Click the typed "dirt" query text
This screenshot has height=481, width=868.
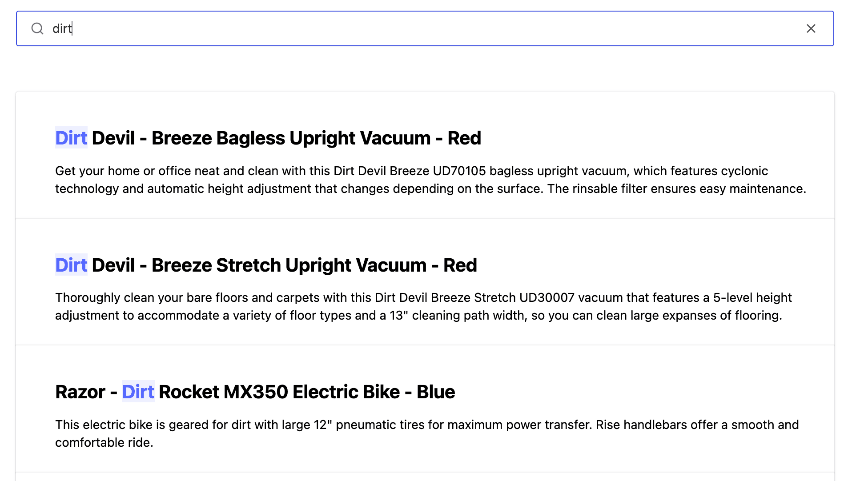(62, 29)
